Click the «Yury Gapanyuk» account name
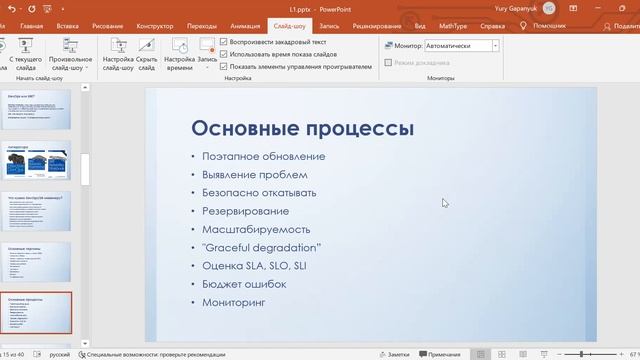Viewport: 640px width, 360px height. pyautogui.click(x=516, y=8)
